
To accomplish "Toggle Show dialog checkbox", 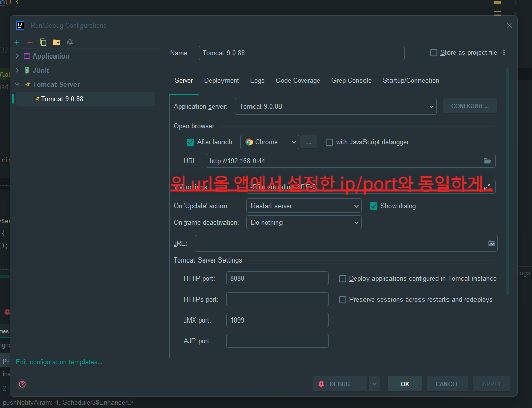I will pos(374,206).
